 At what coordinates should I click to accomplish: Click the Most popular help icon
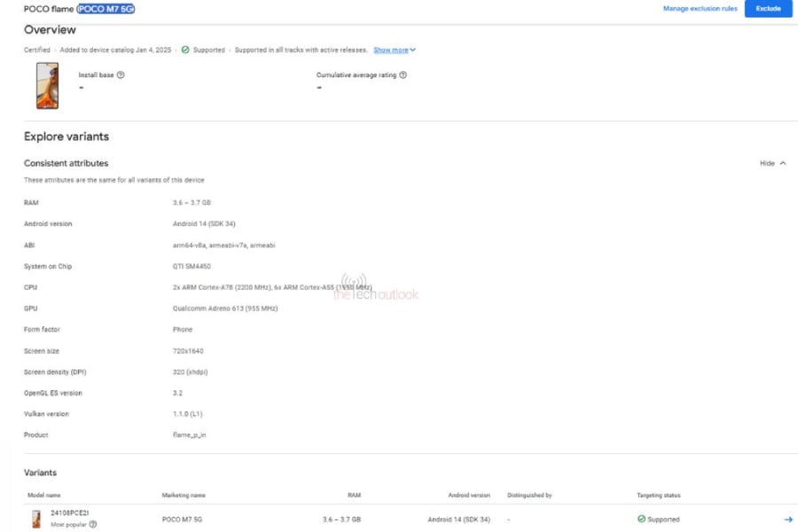point(93,524)
